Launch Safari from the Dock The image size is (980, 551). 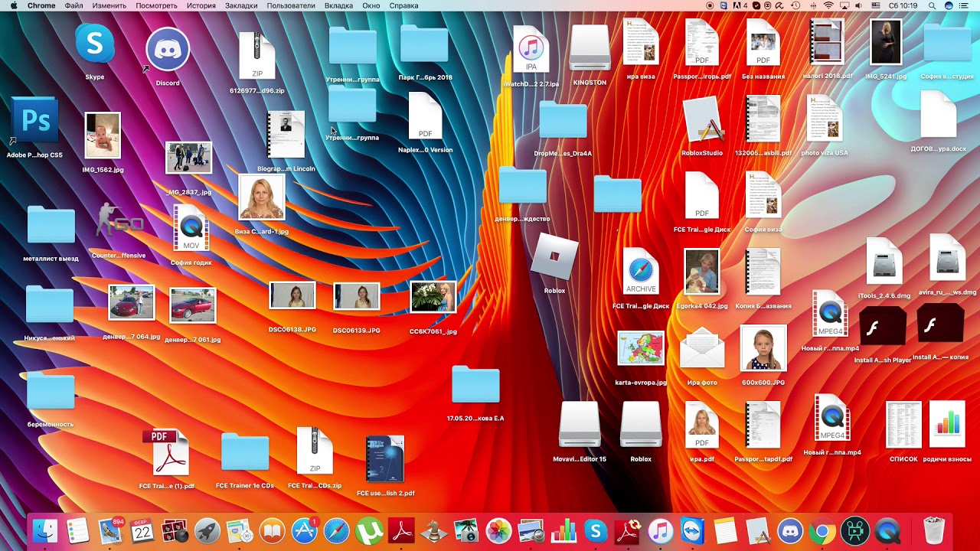337,530
